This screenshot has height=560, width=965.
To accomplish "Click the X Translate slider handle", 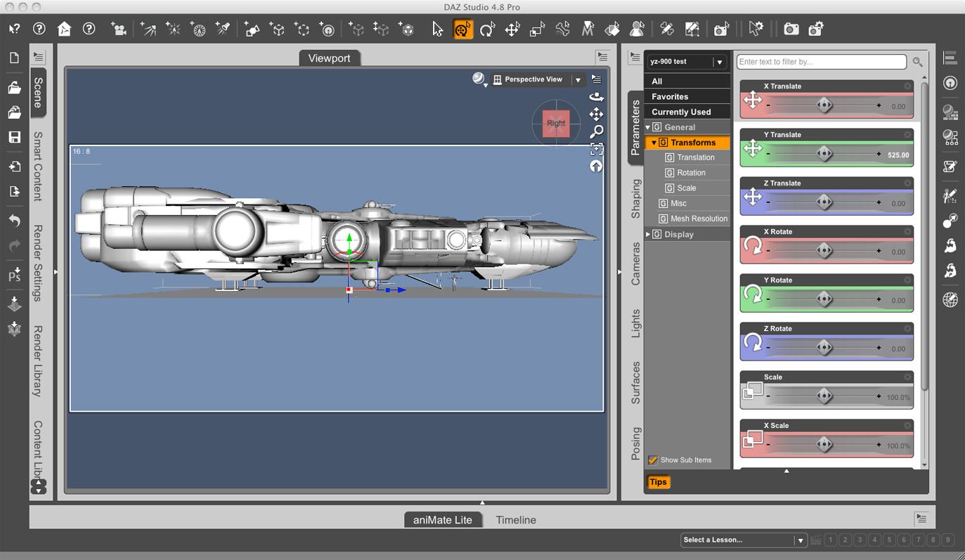I will coord(824,105).
